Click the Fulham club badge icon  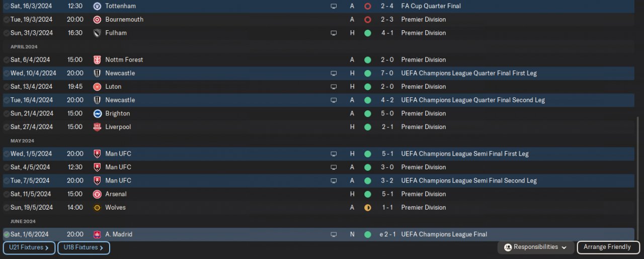click(97, 33)
